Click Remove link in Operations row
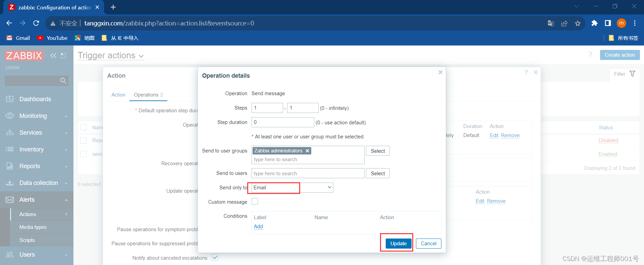The height and width of the screenshot is (265, 644). click(x=510, y=135)
